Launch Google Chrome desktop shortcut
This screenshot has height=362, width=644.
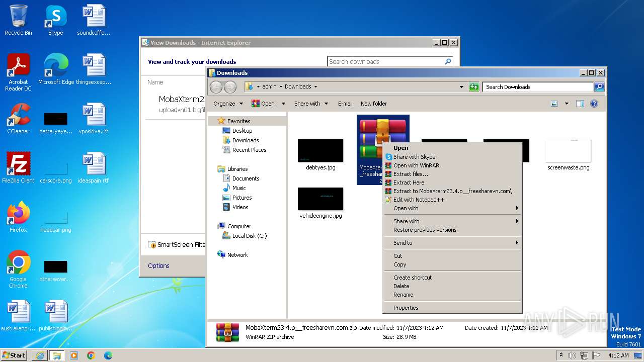coord(18,269)
